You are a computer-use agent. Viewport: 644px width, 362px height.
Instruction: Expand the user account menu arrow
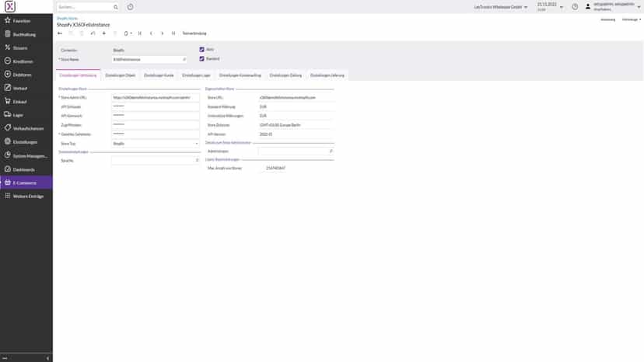click(639, 7)
